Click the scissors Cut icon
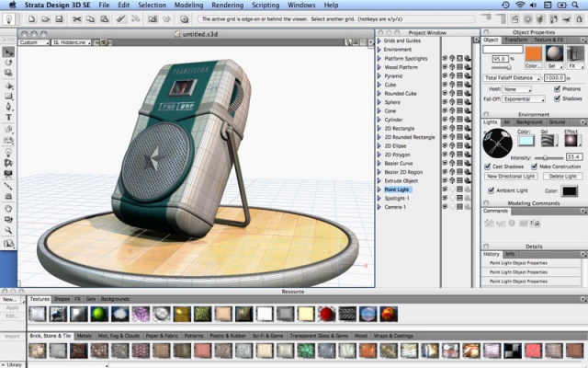 (76, 18)
